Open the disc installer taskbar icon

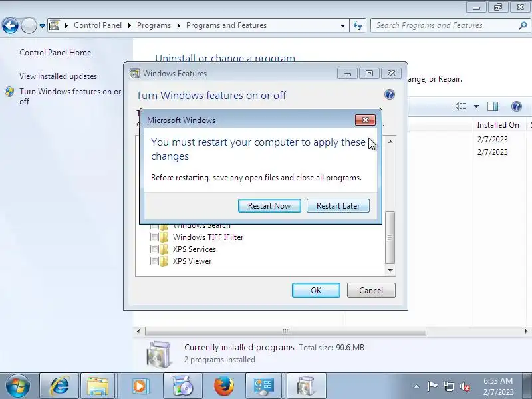183,386
